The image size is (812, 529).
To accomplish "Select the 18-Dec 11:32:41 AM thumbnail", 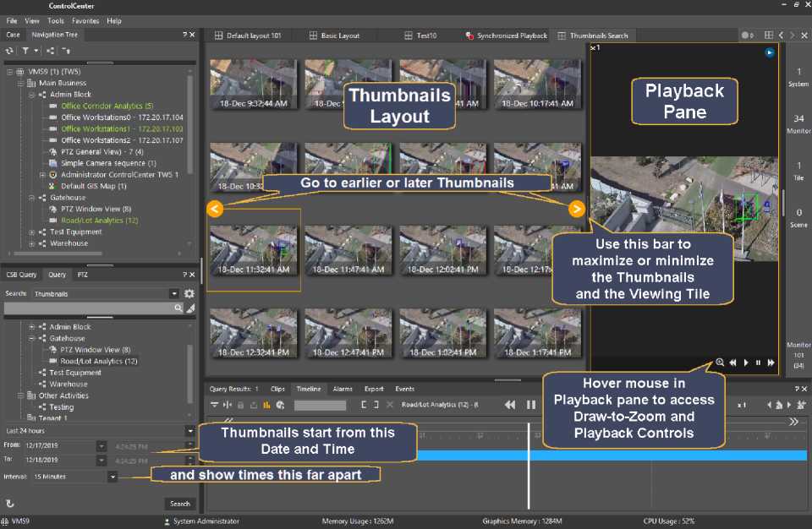I will click(254, 249).
